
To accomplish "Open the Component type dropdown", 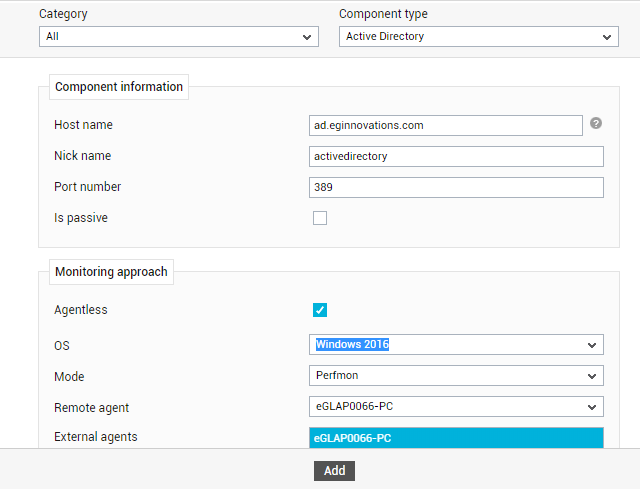I will (479, 37).
